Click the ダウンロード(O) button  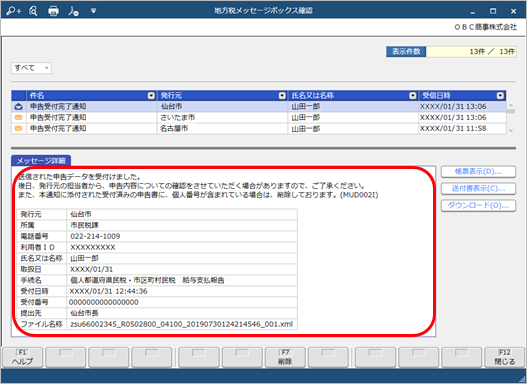coord(478,205)
